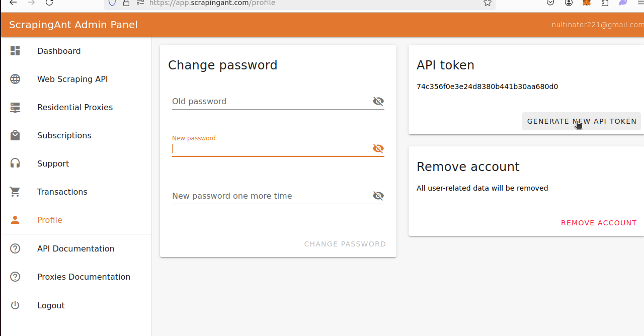Click the Support headset icon
The image size is (644, 336).
[15, 163]
